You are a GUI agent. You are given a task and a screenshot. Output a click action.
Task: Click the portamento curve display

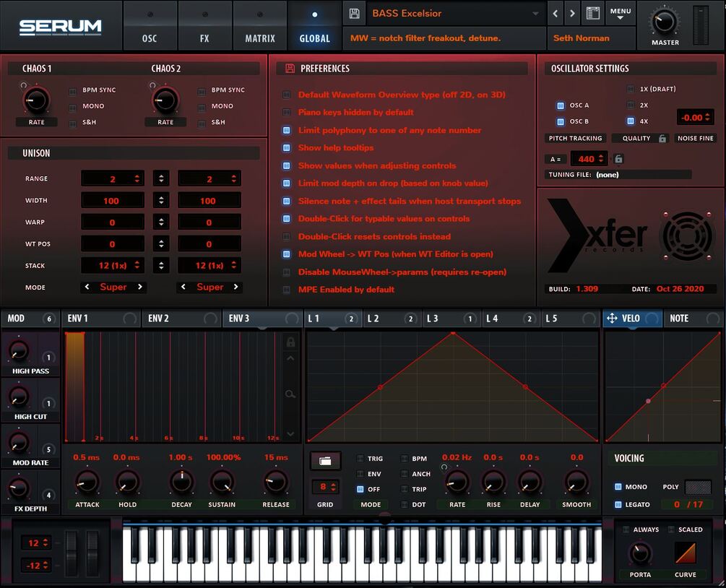coord(686,553)
